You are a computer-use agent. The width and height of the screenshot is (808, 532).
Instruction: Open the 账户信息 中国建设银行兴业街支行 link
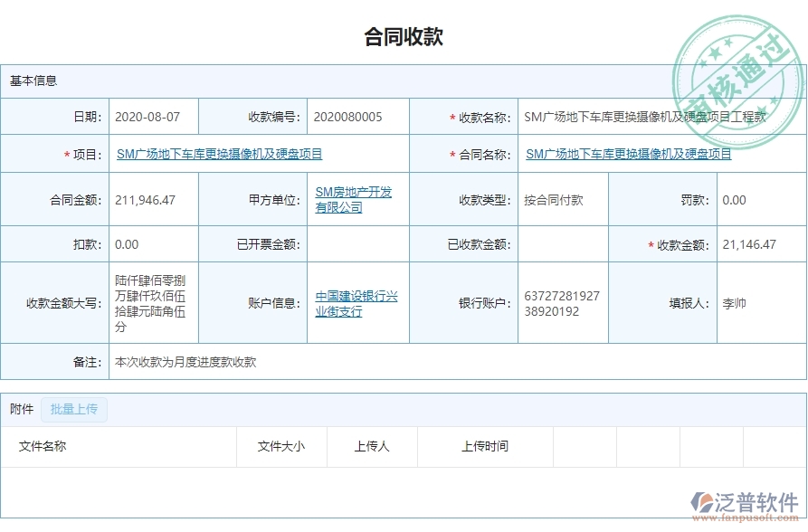pyautogui.click(x=356, y=302)
